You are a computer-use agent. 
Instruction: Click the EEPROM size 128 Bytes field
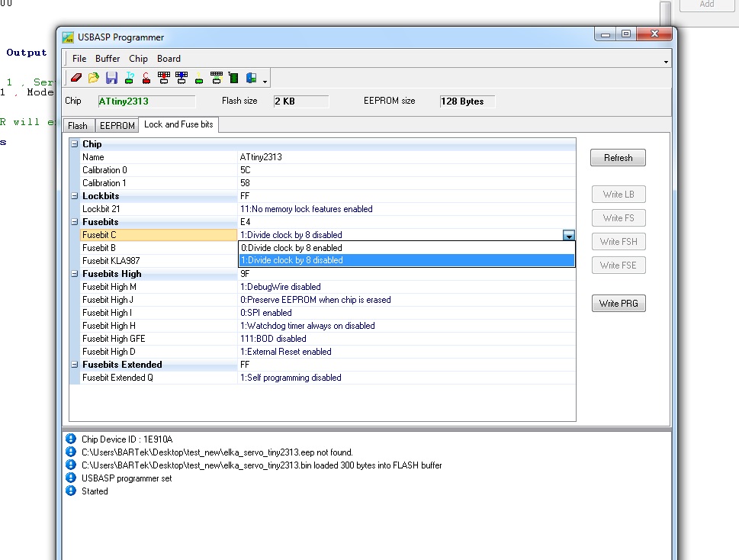[x=467, y=101]
